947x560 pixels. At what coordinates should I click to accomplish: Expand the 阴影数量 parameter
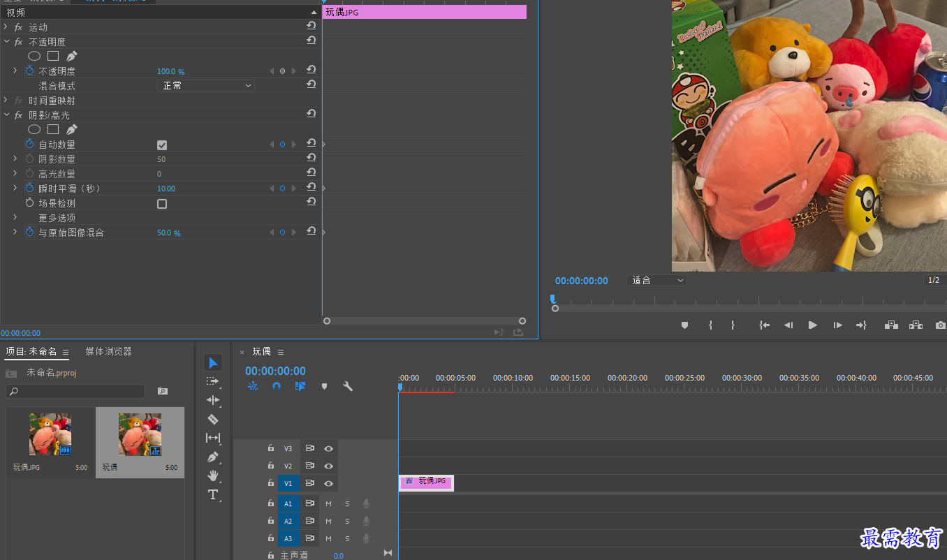pyautogui.click(x=15, y=159)
